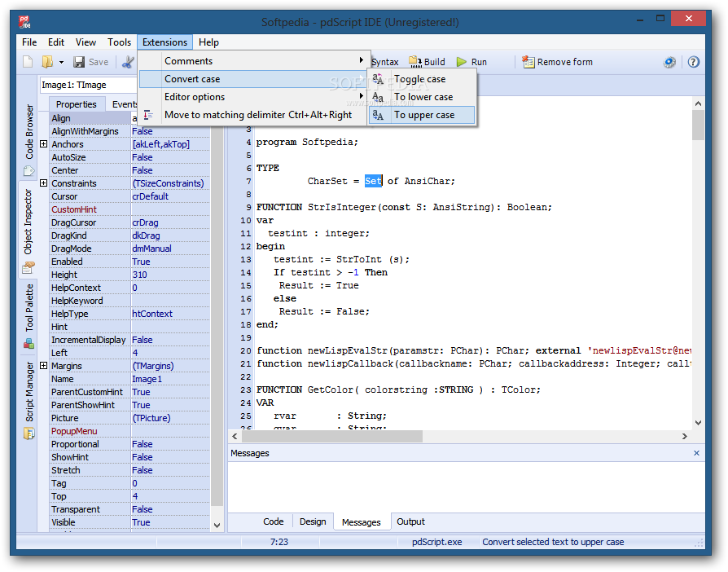728x572 pixels.
Task: Open the File menu
Action: 29,42
